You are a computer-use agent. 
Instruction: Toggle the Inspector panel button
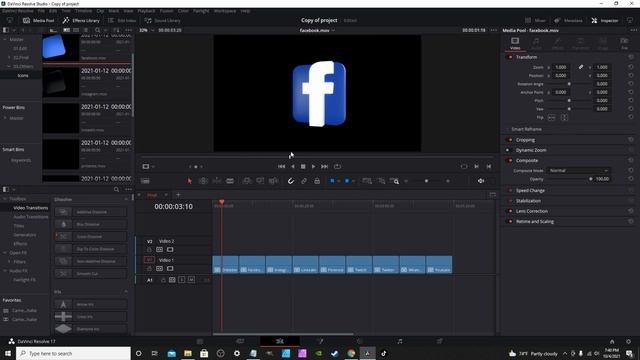[605, 20]
